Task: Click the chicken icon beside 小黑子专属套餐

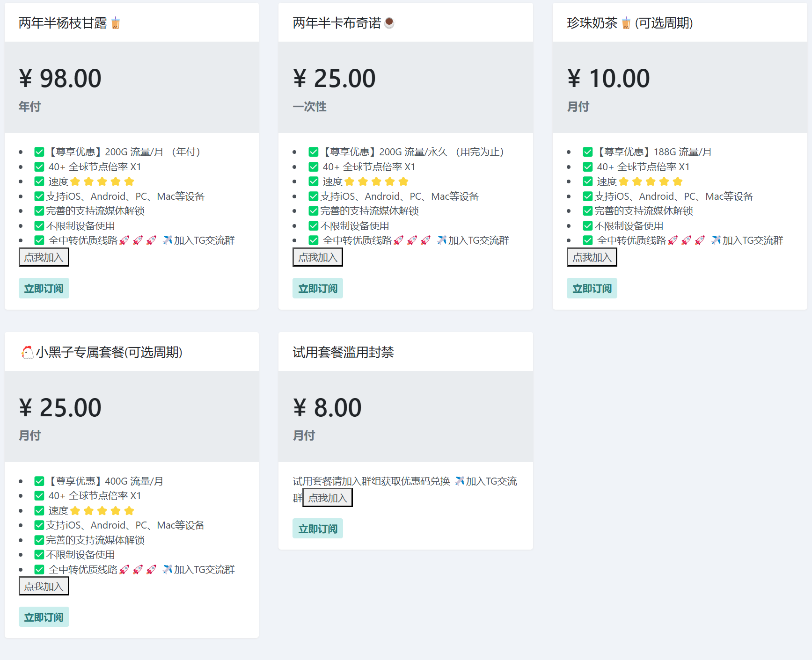Action: point(27,352)
